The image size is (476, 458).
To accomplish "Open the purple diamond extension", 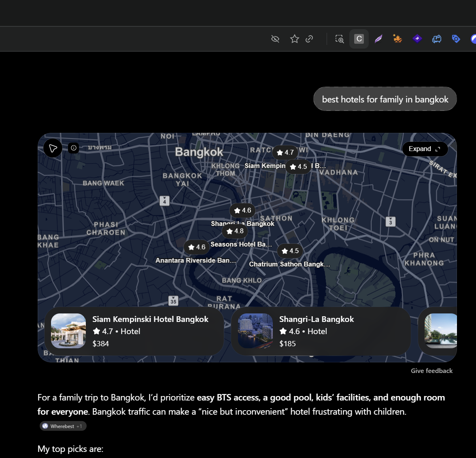I will pos(417,39).
